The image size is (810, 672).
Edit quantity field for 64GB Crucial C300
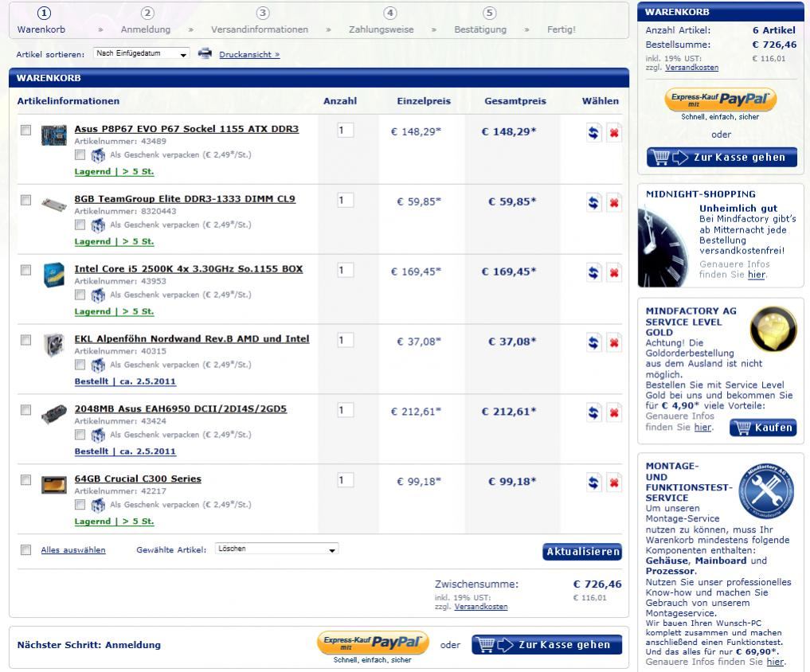tap(345, 480)
